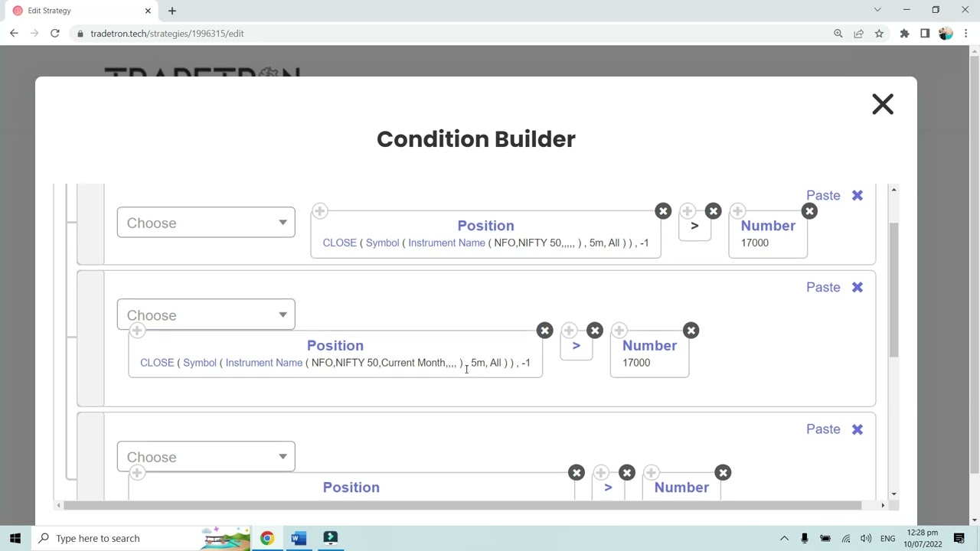Viewport: 980px width, 551px height.
Task: Delete the second condition row with blue X
Action: 857,287
